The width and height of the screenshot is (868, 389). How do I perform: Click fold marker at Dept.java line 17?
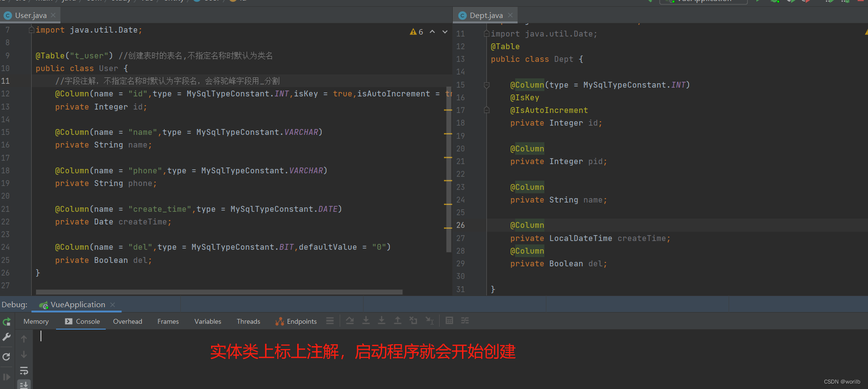coord(486,110)
